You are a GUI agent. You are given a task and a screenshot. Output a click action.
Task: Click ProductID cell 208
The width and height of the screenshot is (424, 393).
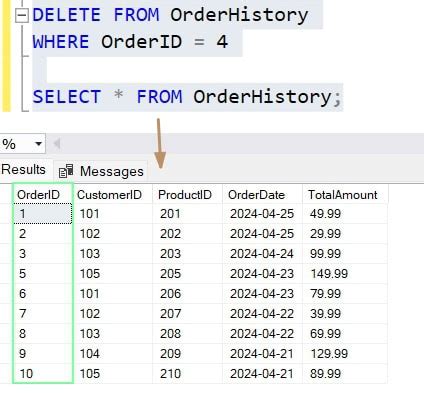pos(187,334)
